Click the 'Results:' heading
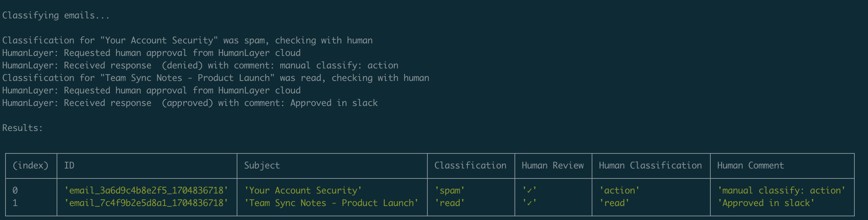The image size is (868, 220). coord(22,128)
